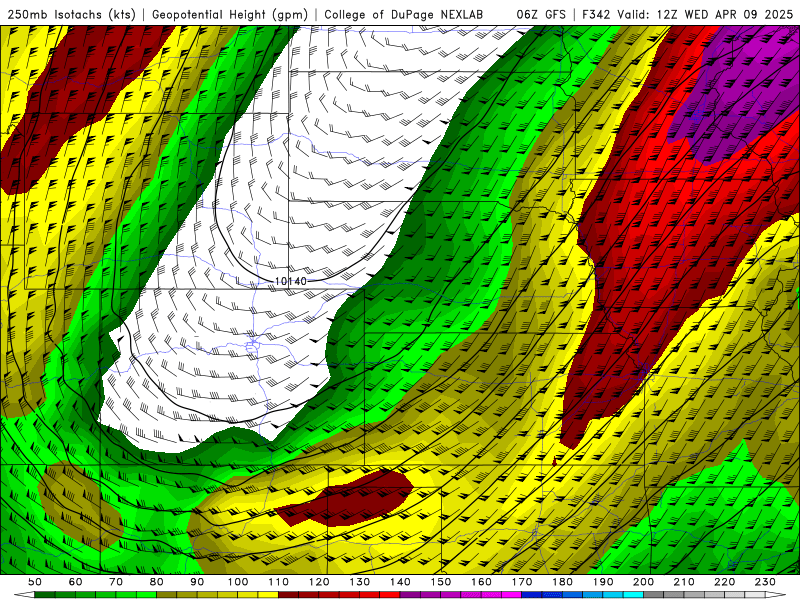Click the "College of DuPage NEXLAB" label

(403, 15)
